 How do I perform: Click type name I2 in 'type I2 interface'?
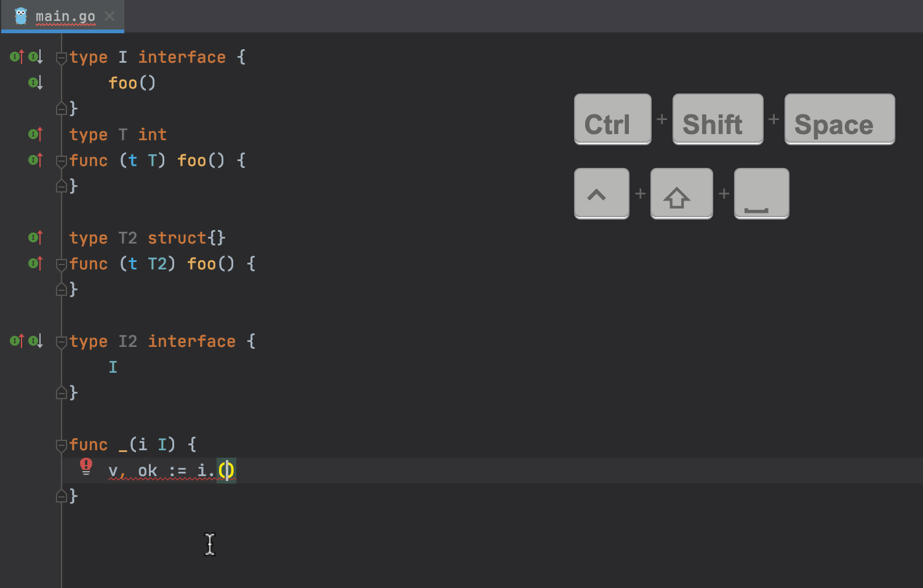128,341
